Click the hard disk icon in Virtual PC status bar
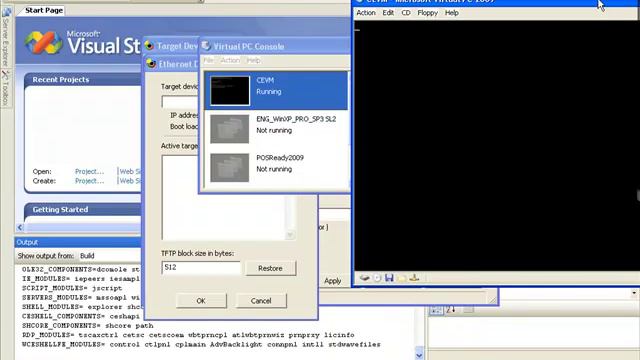Image resolution: width=640 pixels, height=360 pixels. [364, 278]
